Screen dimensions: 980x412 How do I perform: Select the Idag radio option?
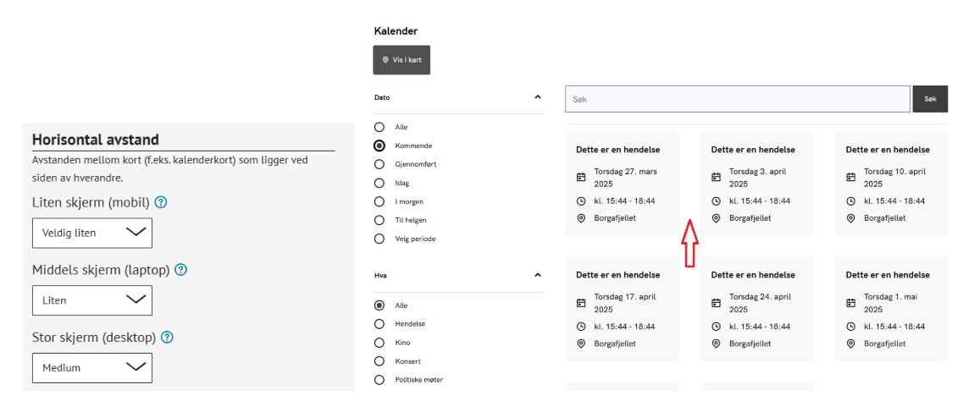379,183
